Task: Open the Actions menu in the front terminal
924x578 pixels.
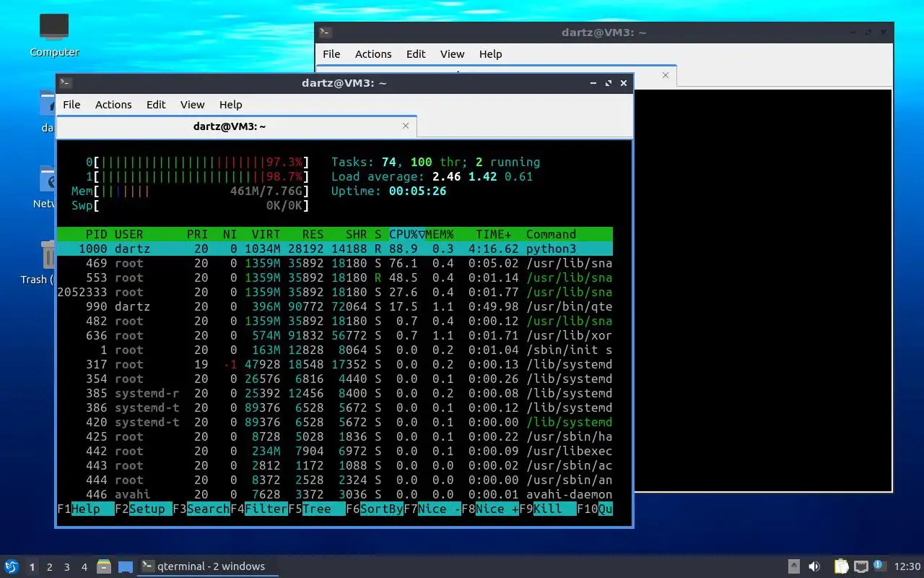Action: (x=113, y=104)
